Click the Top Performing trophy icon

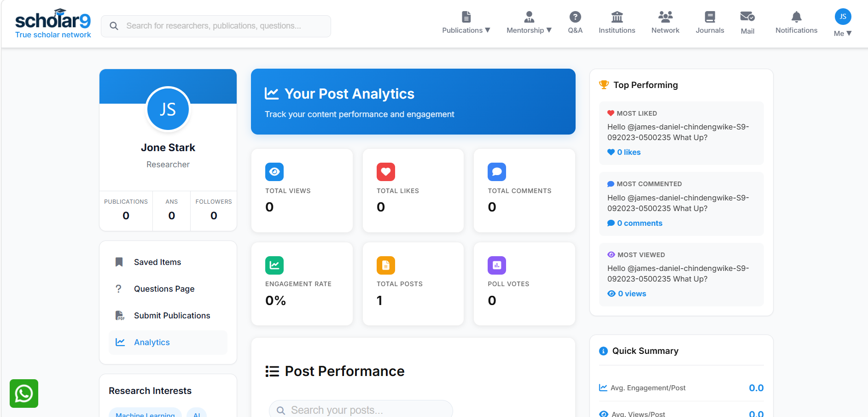point(604,85)
